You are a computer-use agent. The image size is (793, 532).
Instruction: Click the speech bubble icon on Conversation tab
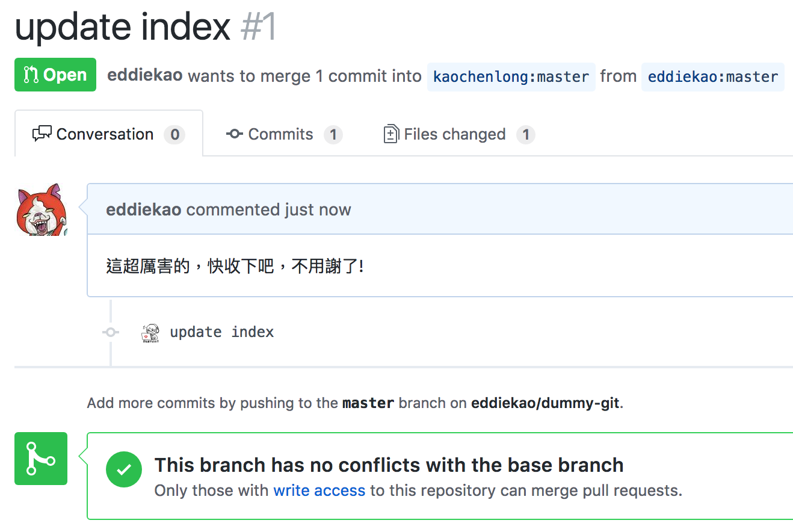42,134
